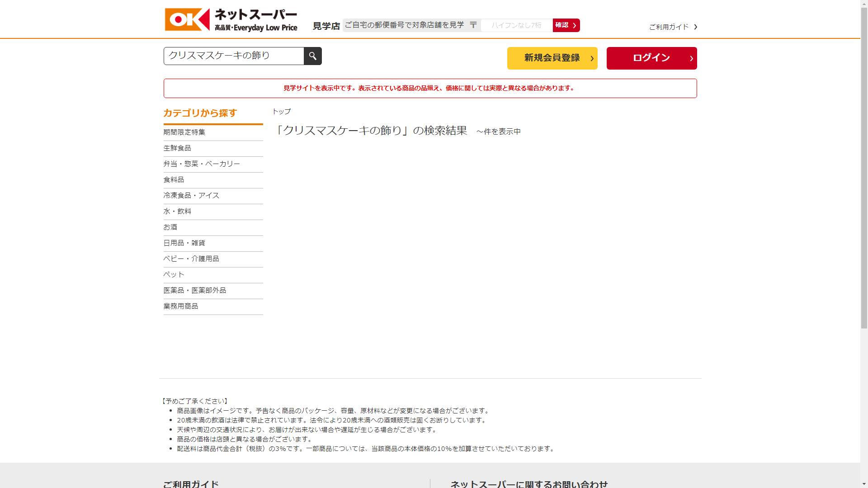Select the 生鮮食品 category
The width and height of the screenshot is (868, 488).
click(177, 148)
